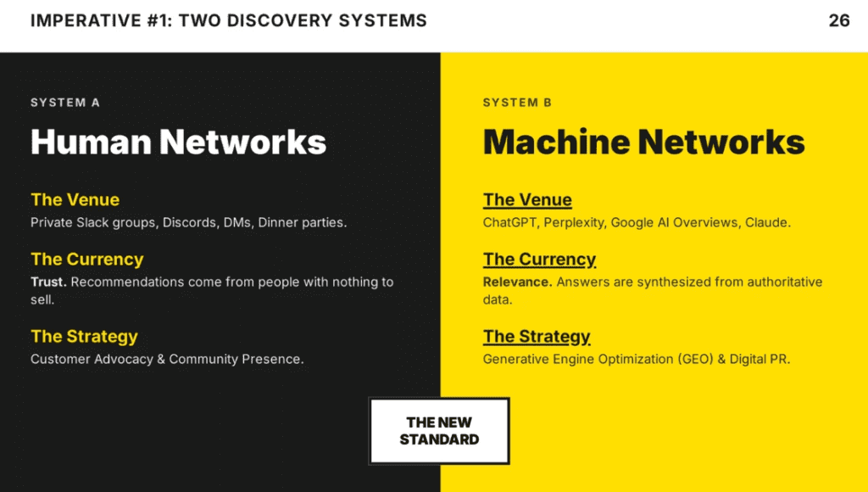Select the SYSTEM A label
This screenshot has height=492, width=868.
pyautogui.click(x=65, y=103)
